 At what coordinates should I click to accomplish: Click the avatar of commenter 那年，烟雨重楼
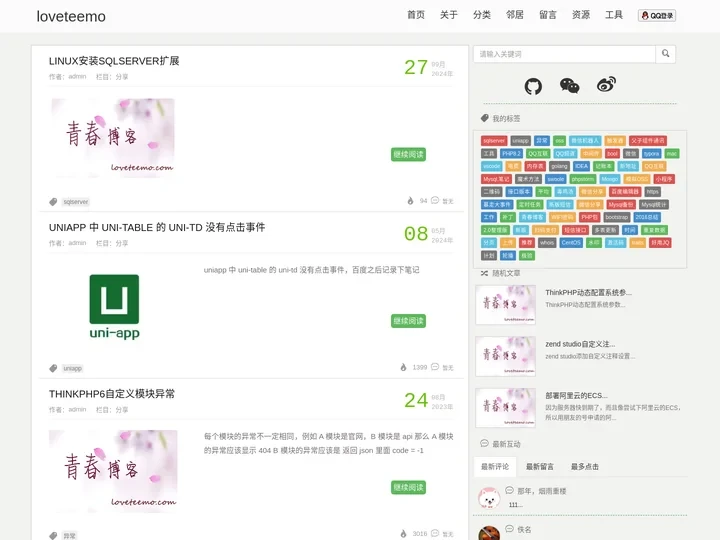point(489,498)
